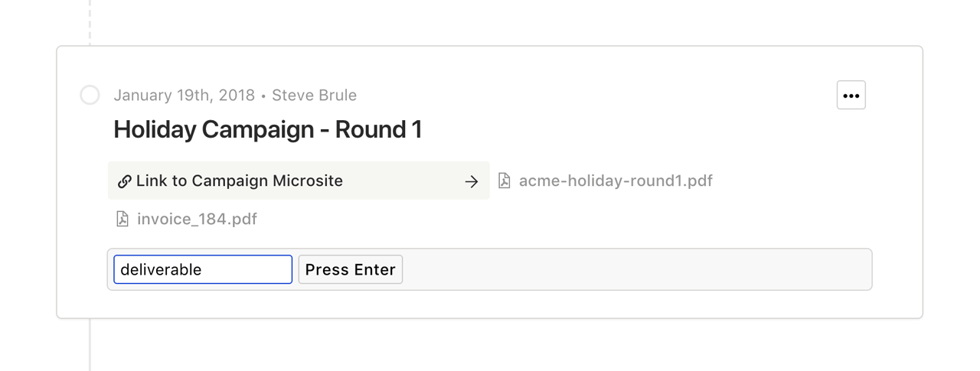Click blank card space below the tag bar
980x371 pixels.
[x=490, y=304]
